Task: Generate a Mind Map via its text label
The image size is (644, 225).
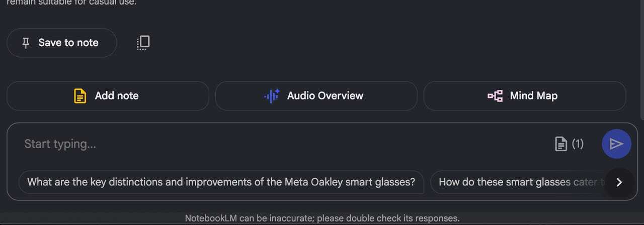Action: click(533, 96)
